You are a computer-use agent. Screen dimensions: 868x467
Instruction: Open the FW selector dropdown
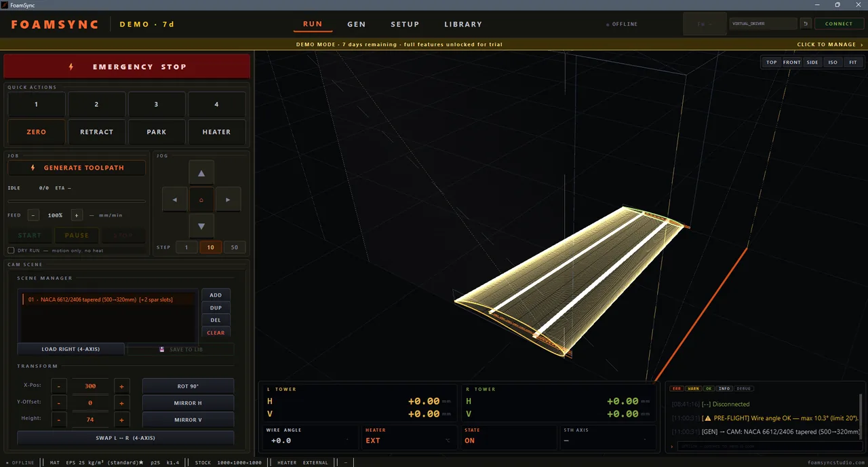coord(705,24)
